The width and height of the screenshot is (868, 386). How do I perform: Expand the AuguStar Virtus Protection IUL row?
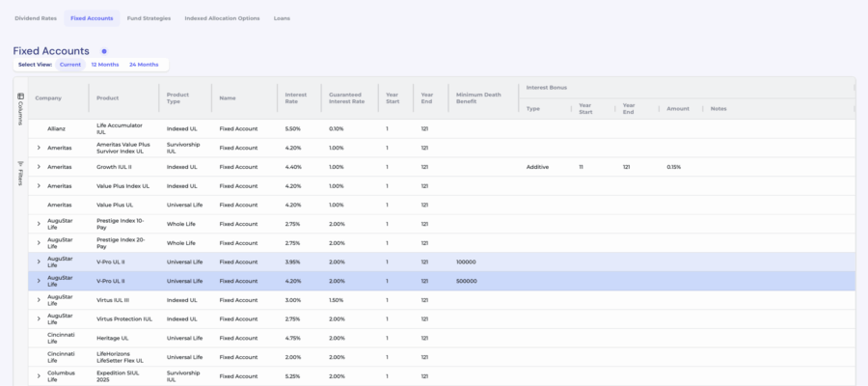point(39,318)
